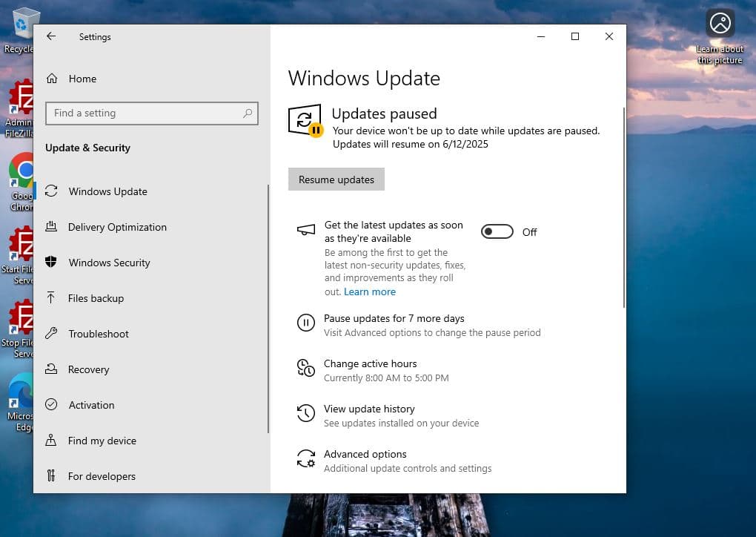Click the main panel vertical scrollbar
This screenshot has height=537, width=756.
tap(624, 208)
